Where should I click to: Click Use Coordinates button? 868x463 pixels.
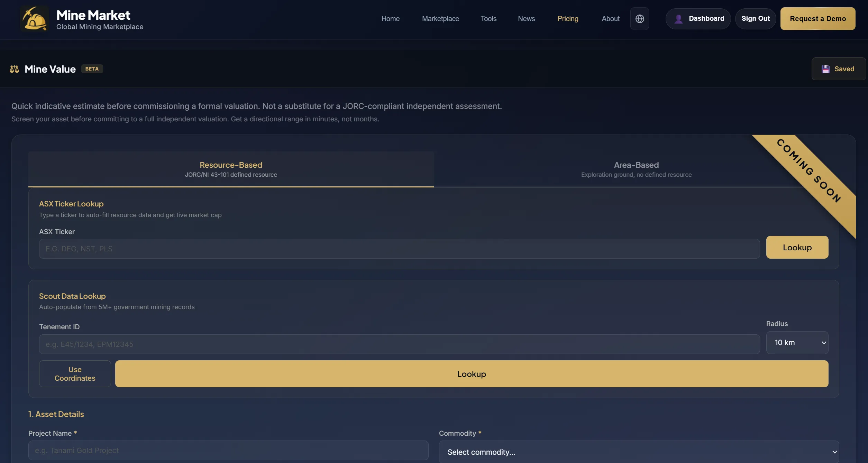(x=75, y=374)
